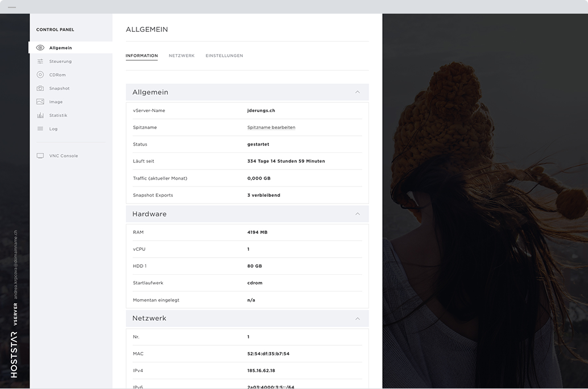Switch to the Information tab
Image resolution: width=588 pixels, height=389 pixels.
point(142,56)
